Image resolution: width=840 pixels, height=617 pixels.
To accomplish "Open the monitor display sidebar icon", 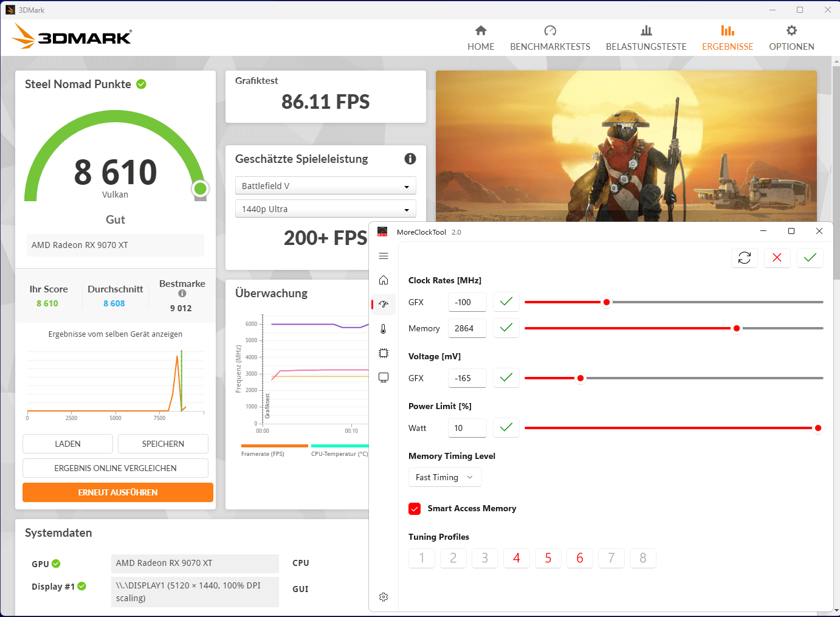I will click(384, 377).
